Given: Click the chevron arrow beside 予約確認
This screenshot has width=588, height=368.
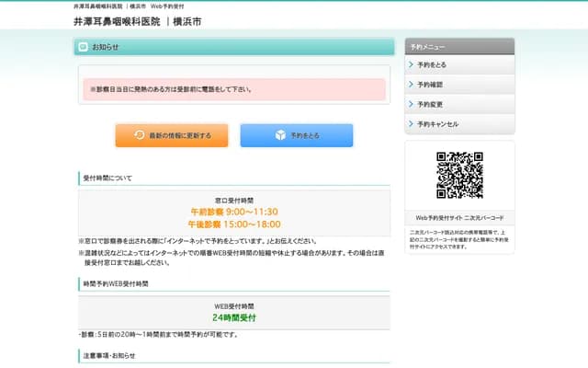Looking at the screenshot, I should tap(411, 85).
